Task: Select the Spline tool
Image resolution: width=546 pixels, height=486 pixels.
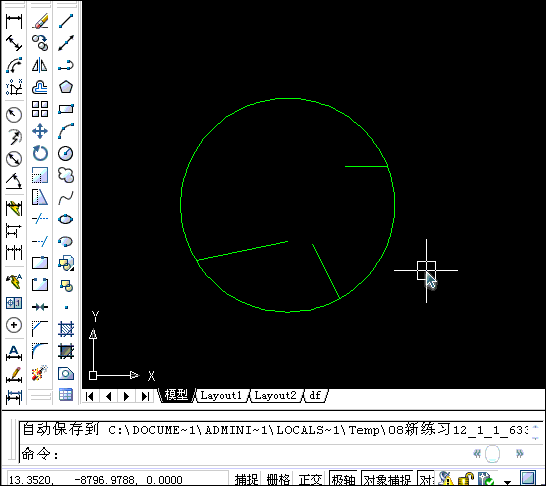Action: click(x=65, y=197)
